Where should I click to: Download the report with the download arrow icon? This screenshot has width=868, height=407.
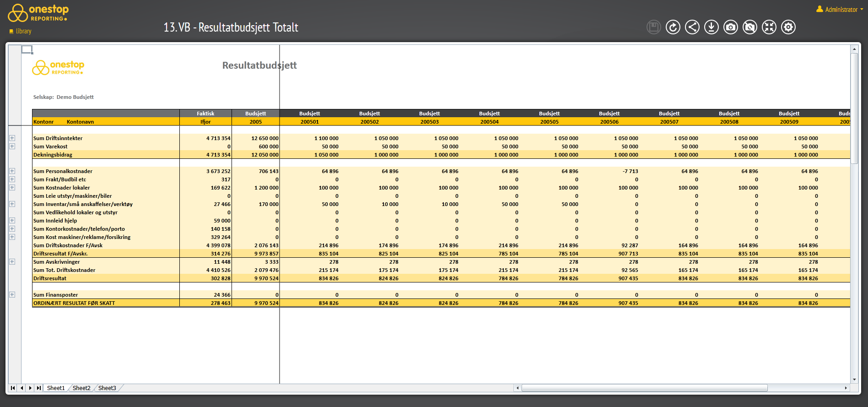click(x=711, y=27)
